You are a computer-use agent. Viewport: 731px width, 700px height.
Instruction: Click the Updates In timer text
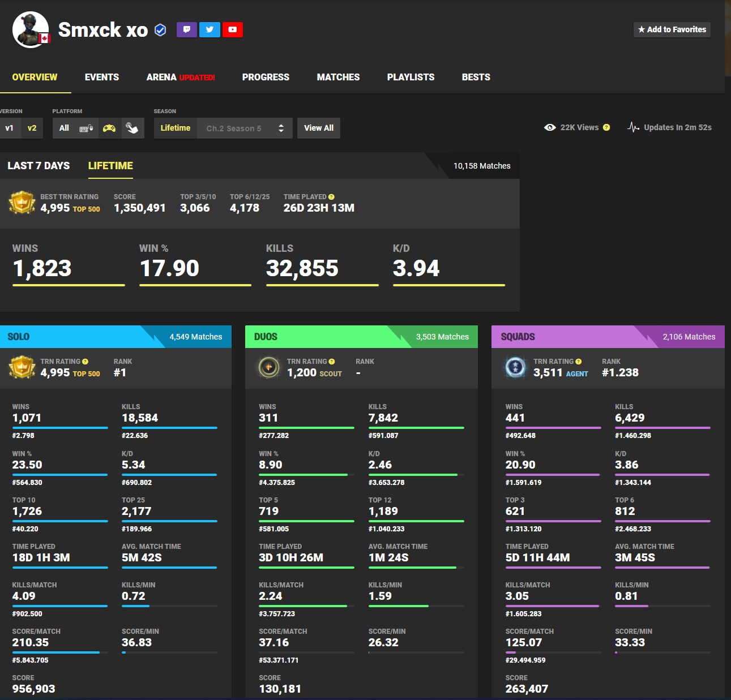tap(678, 127)
